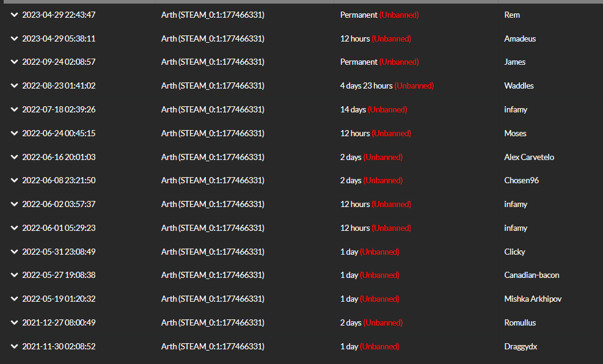Select admin name Alex Carvetelo
Screen dimensions: 603x364
[529, 157]
